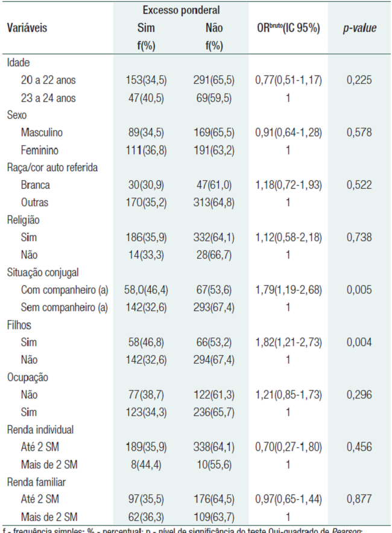
Task: Click the 'Com companheiro (a)' row label
Action: [64, 290]
